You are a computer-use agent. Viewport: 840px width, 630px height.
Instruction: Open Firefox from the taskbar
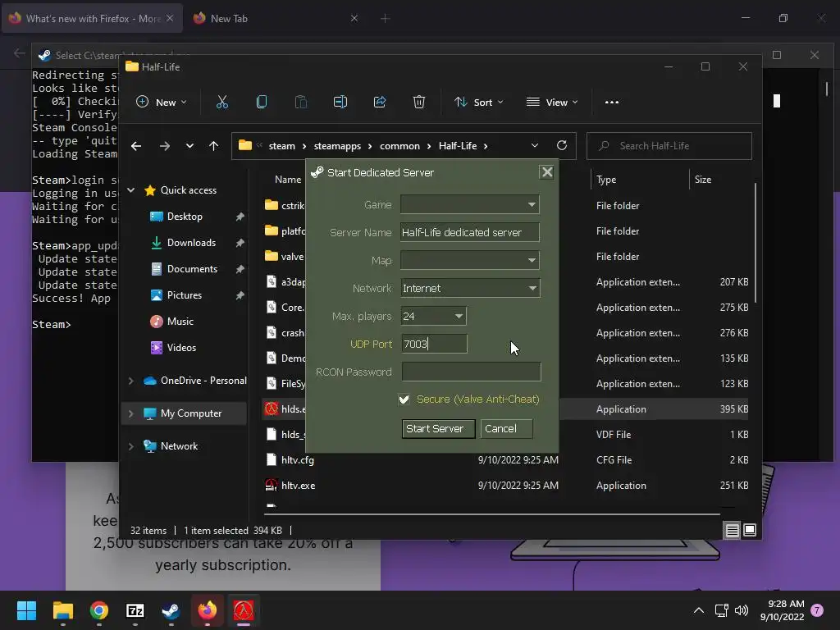[208, 610]
